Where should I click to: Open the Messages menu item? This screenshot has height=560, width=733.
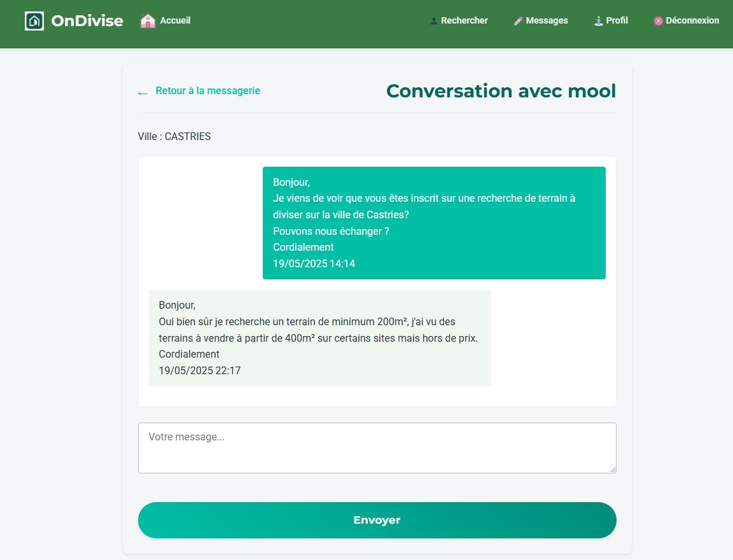tap(547, 20)
